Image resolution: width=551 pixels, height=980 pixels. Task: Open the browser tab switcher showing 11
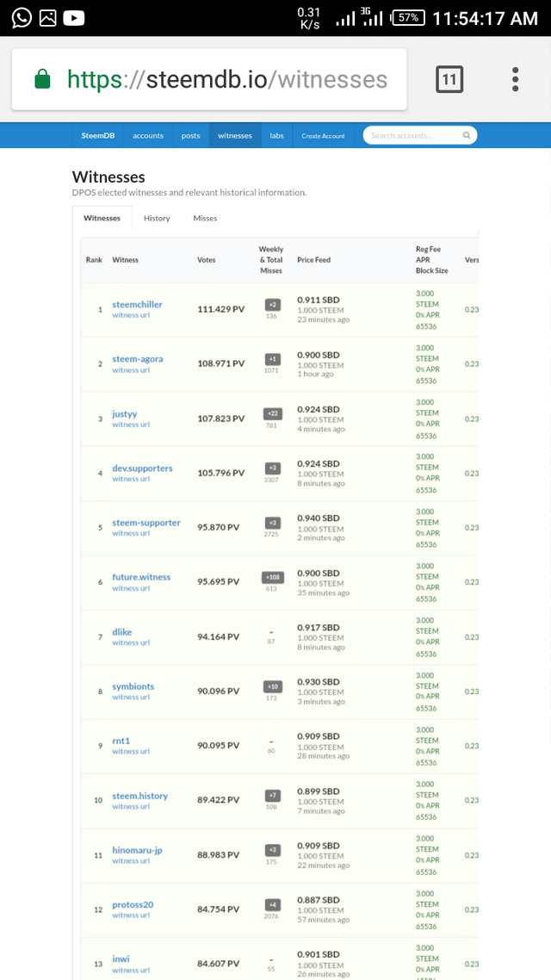pyautogui.click(x=449, y=79)
